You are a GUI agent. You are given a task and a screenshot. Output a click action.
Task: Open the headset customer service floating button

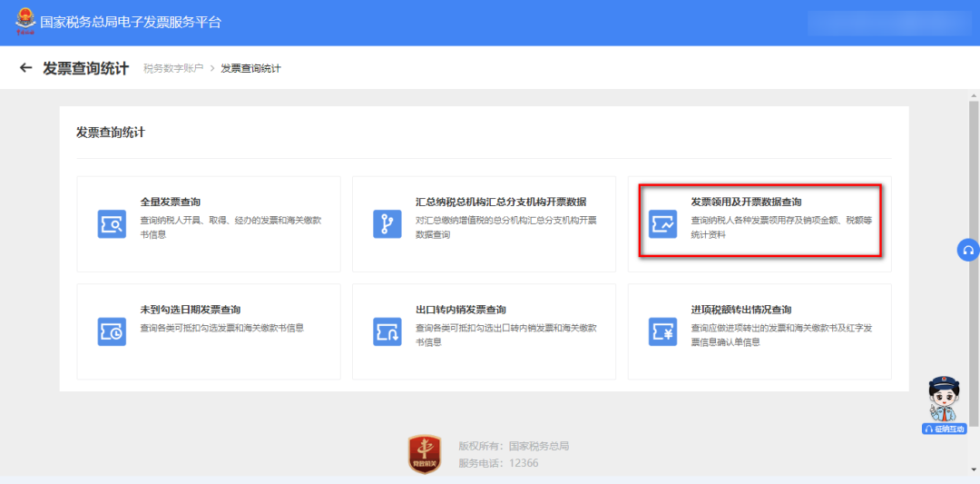(968, 250)
